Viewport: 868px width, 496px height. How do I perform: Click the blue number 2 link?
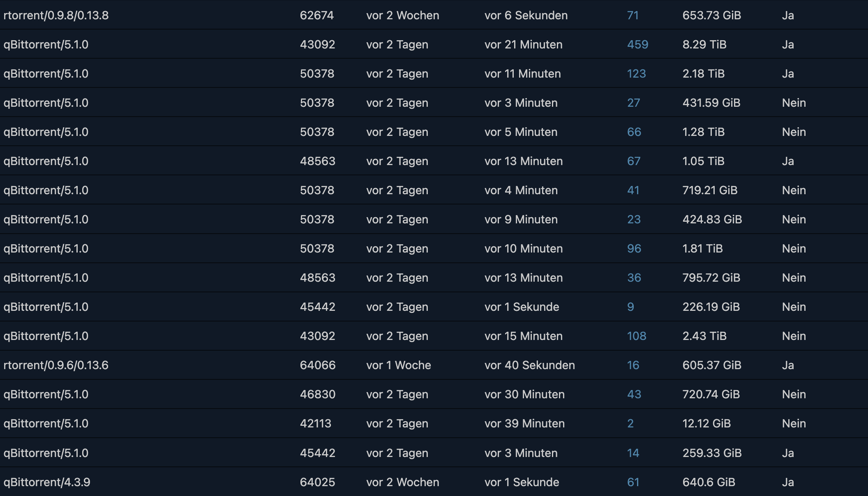pyautogui.click(x=630, y=423)
